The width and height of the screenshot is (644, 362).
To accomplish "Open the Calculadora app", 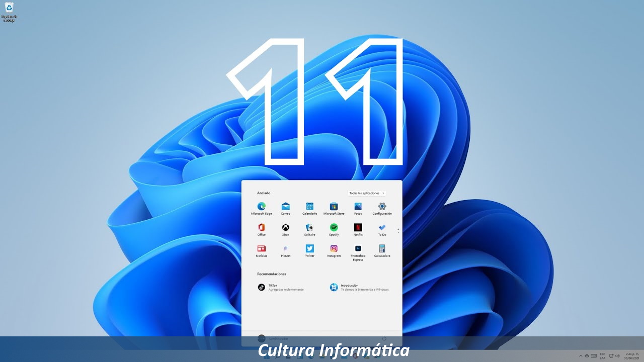I will [382, 251].
